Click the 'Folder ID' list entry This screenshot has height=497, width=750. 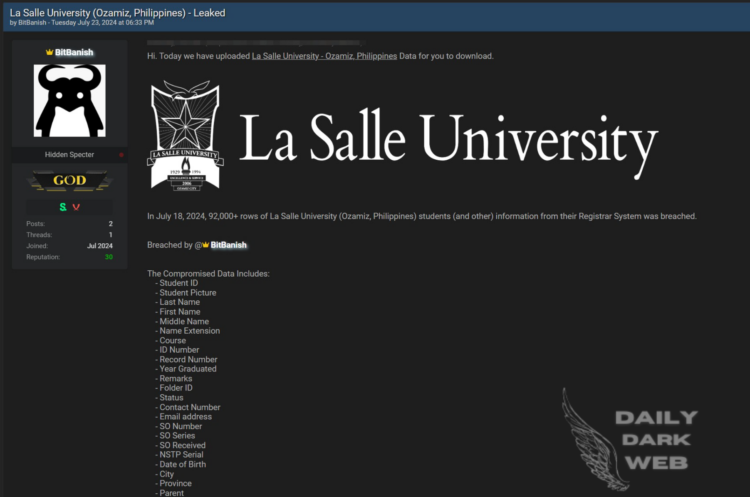[174, 388]
